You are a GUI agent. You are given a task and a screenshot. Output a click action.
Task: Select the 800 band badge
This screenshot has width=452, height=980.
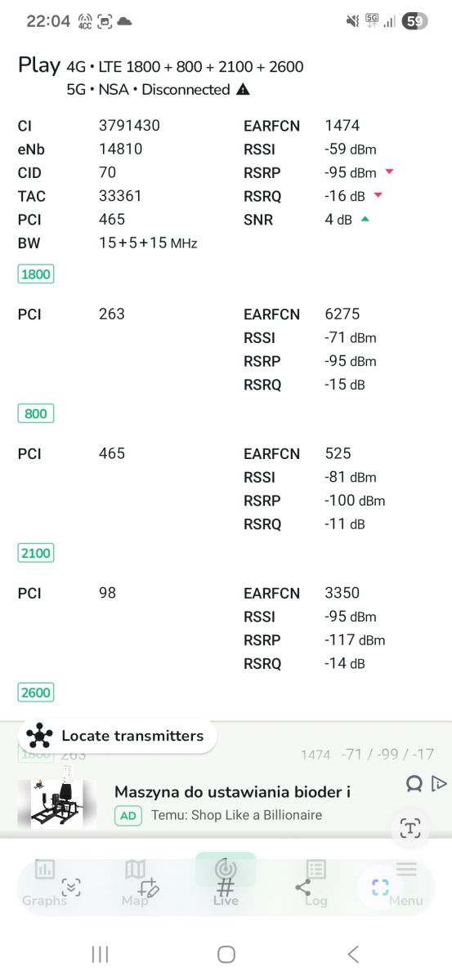tap(36, 413)
